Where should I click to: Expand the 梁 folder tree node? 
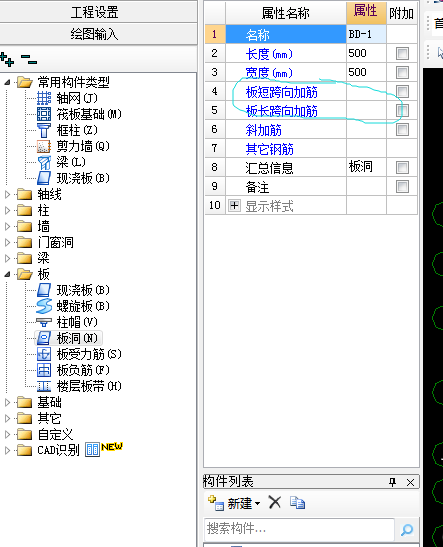(7, 258)
